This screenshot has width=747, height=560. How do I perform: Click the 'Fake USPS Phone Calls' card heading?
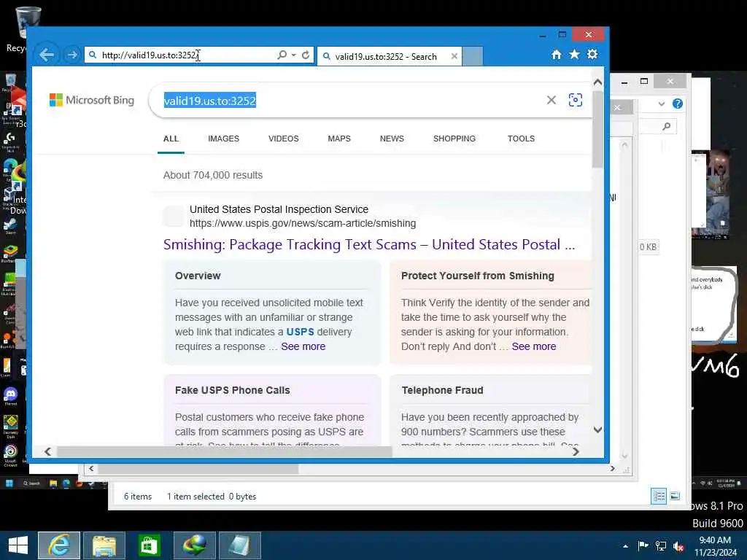[x=233, y=391]
